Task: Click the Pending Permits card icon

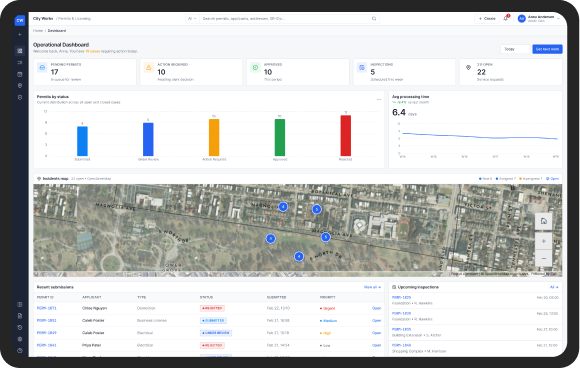Action: tap(42, 68)
